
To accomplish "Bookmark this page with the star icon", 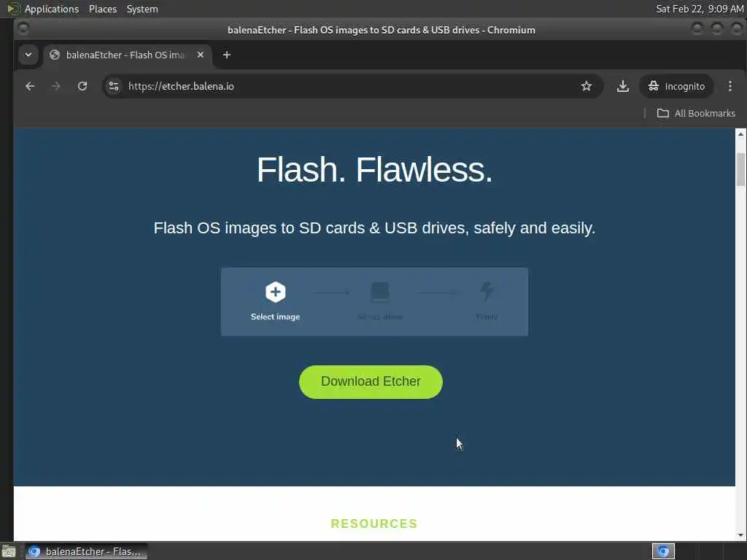I will pyautogui.click(x=586, y=86).
